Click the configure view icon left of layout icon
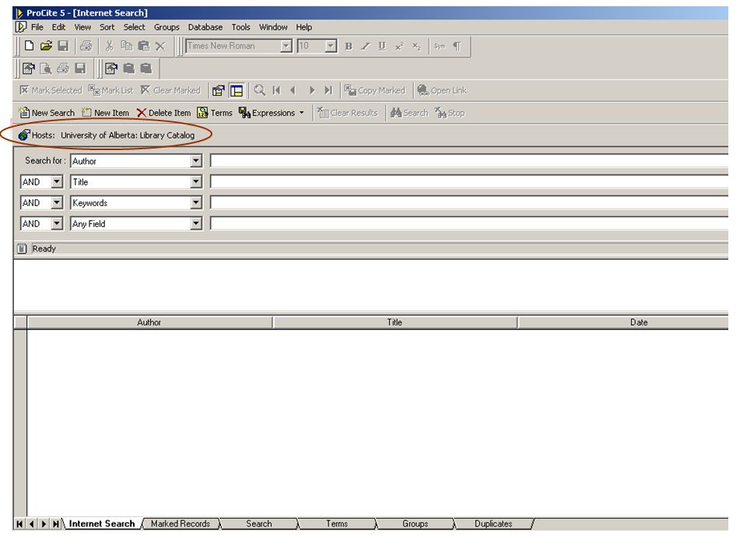 coord(219,90)
